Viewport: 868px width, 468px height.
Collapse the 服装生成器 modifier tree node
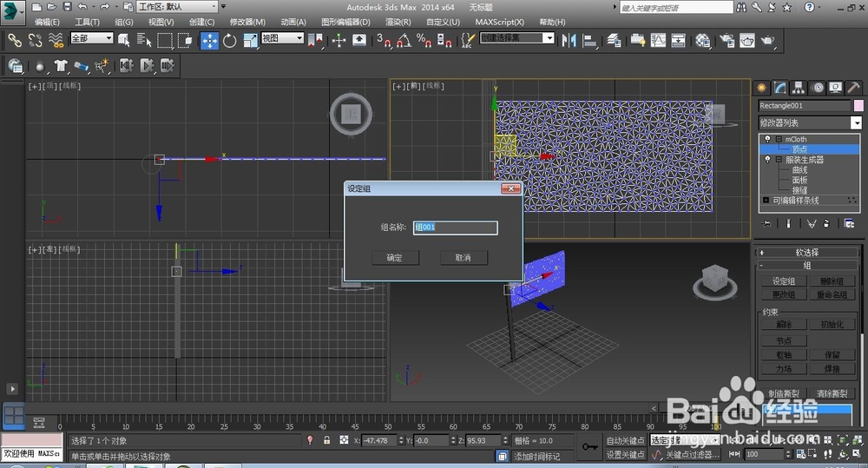[779, 160]
